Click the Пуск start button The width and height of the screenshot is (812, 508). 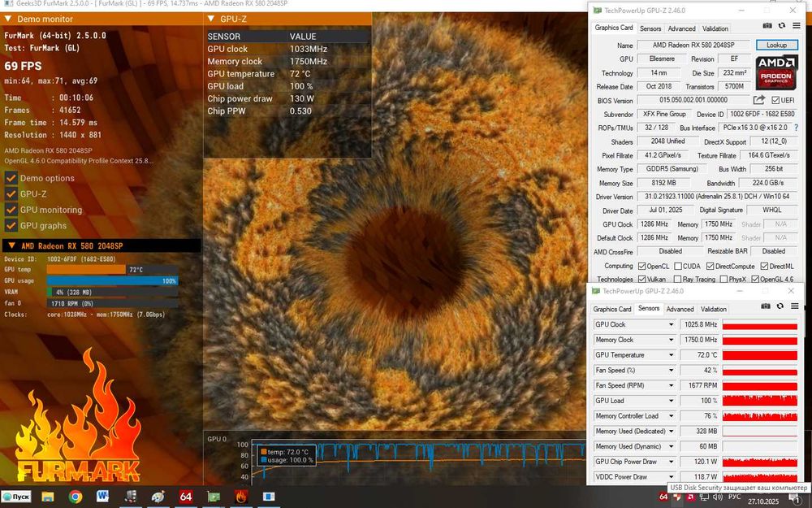pos(16,497)
